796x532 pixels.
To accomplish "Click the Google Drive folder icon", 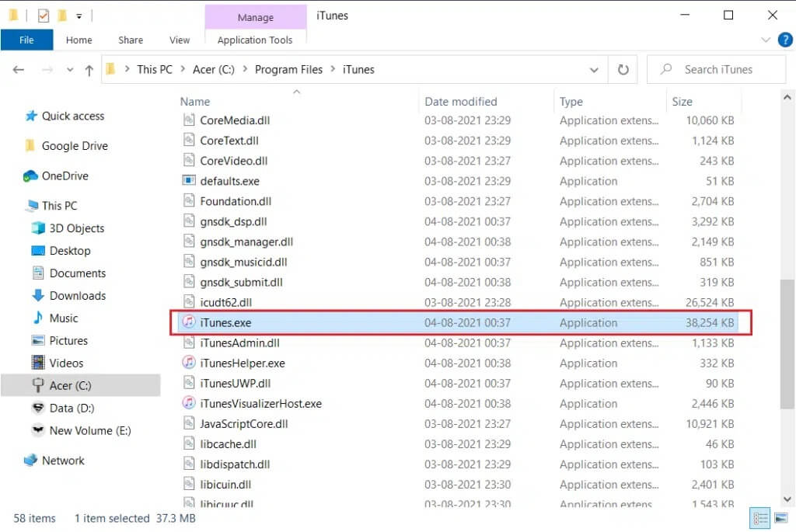I will coord(30,145).
